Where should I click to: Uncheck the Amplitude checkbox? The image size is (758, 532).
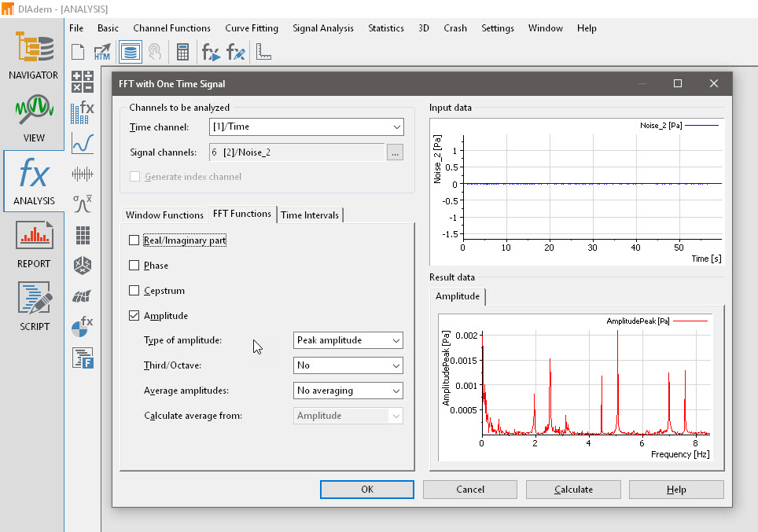pos(134,316)
